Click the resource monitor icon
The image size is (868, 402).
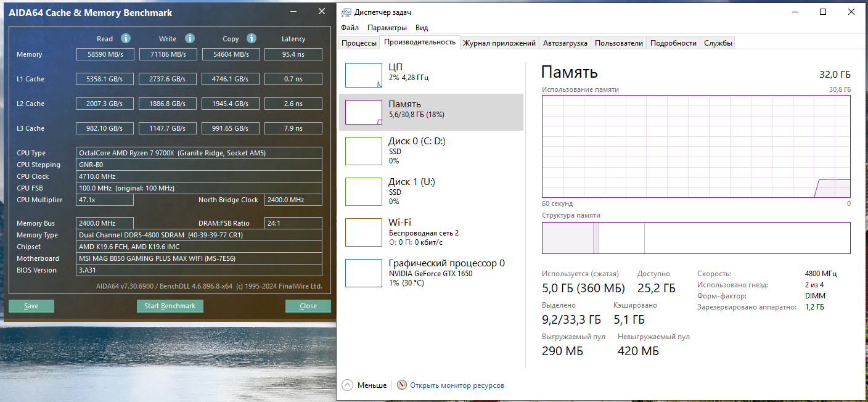(x=402, y=385)
